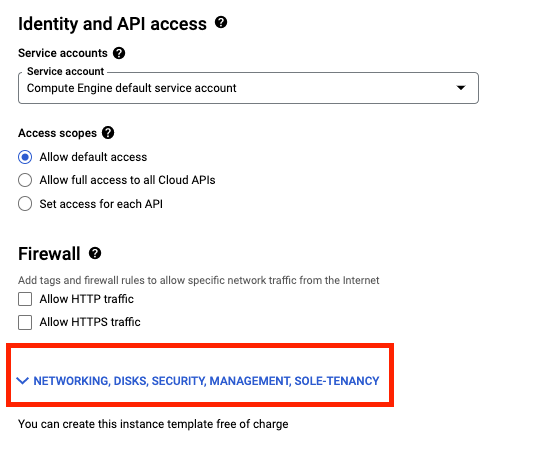Enable Allow HTTPS traffic checkbox
The height and width of the screenshot is (462, 558).
tap(25, 322)
